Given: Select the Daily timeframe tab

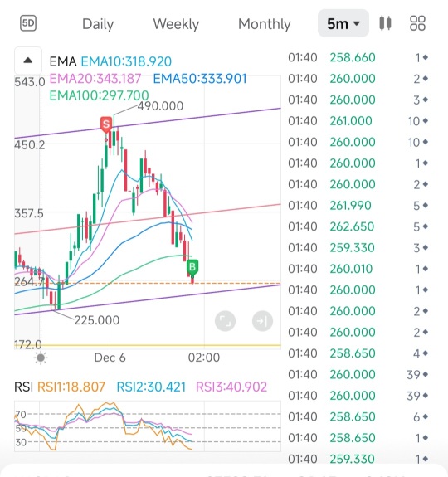Looking at the screenshot, I should [98, 24].
